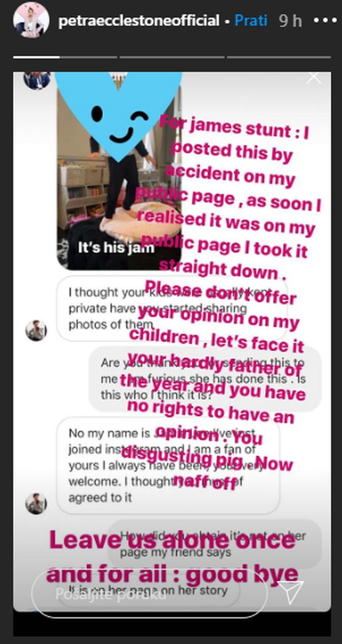Open sender avatar beside first message bubble
This screenshot has width=342, height=644.
(36, 331)
